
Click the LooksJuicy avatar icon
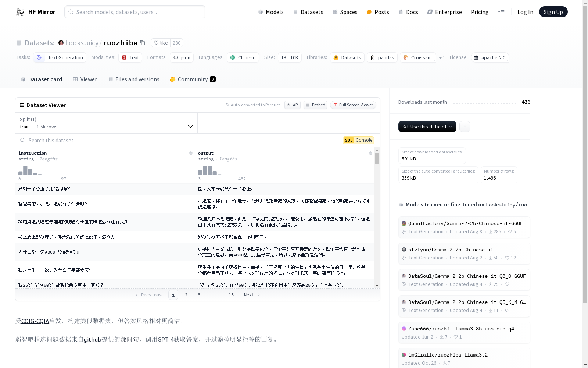(x=61, y=43)
